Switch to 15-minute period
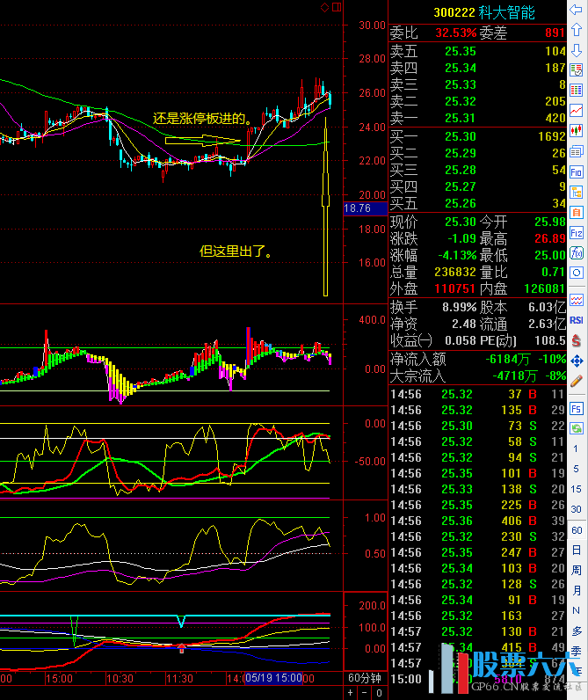Image resolution: width=588 pixels, height=700 pixels. coord(577,489)
